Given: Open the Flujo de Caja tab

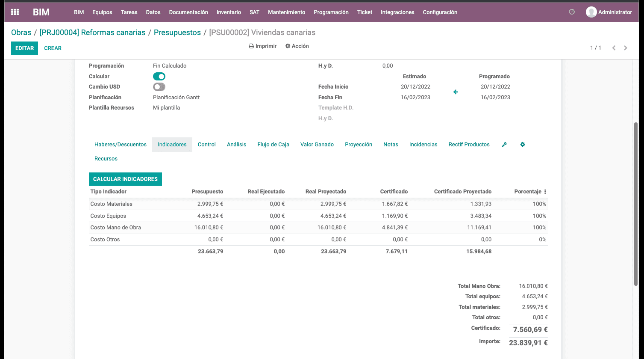Looking at the screenshot, I should click(x=273, y=145).
